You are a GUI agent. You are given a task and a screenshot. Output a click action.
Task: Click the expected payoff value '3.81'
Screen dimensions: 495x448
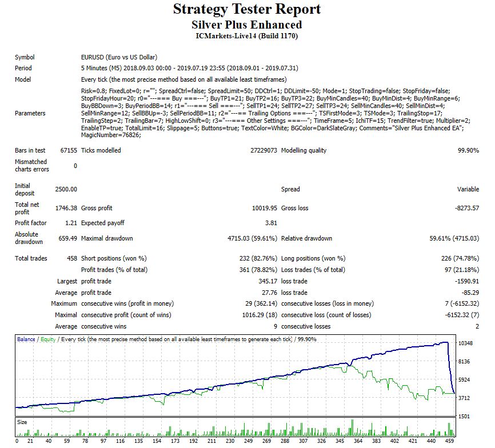271,223
